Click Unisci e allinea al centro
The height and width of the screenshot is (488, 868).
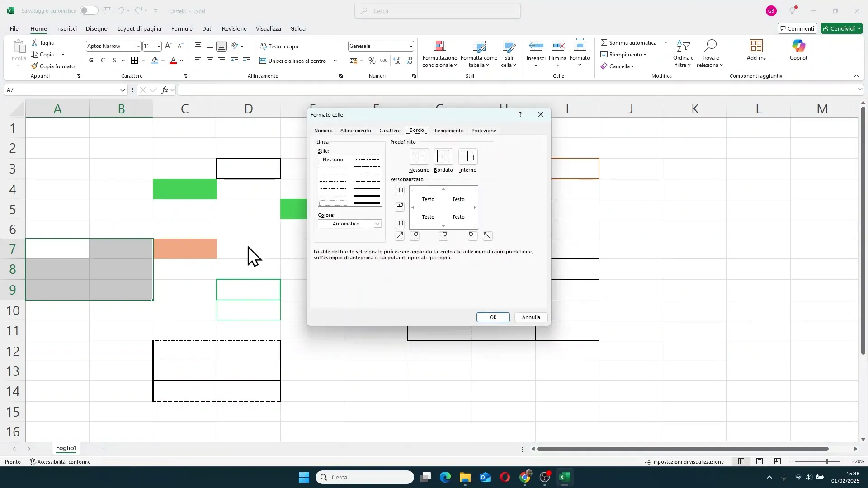(293, 61)
